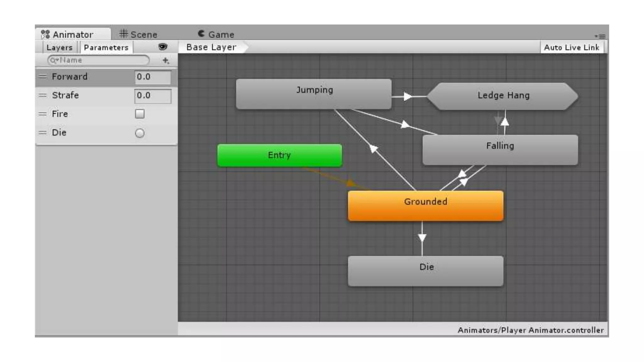Viewport: 644px width, 362px height.
Task: Click the Game tab pacman icon
Action: (201, 33)
